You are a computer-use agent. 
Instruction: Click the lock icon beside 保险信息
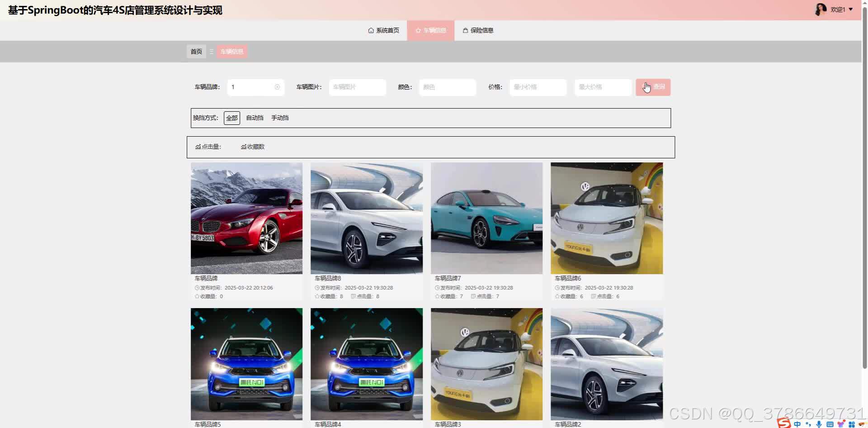click(x=466, y=30)
